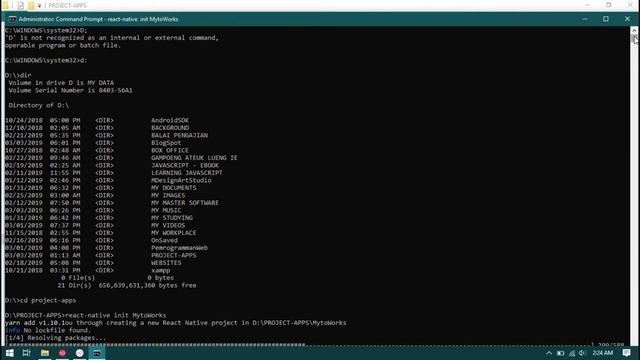Click the MY IMAGES entry
Screen dimensions: 640x360
pos(168,195)
